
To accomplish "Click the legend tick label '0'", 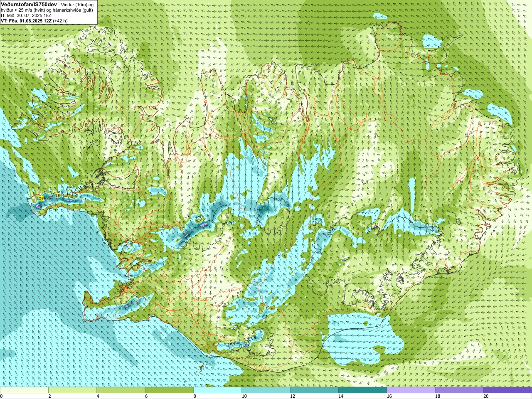I will click(1, 396).
